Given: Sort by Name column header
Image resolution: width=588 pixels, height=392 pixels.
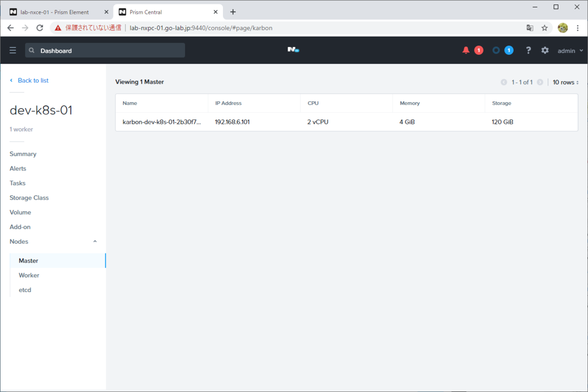Looking at the screenshot, I should [x=130, y=103].
